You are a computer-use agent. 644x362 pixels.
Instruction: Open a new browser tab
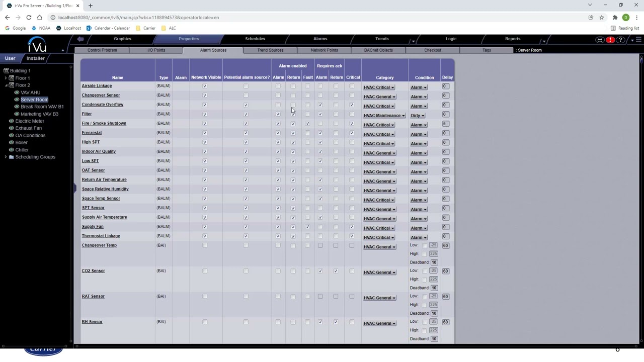91,6
